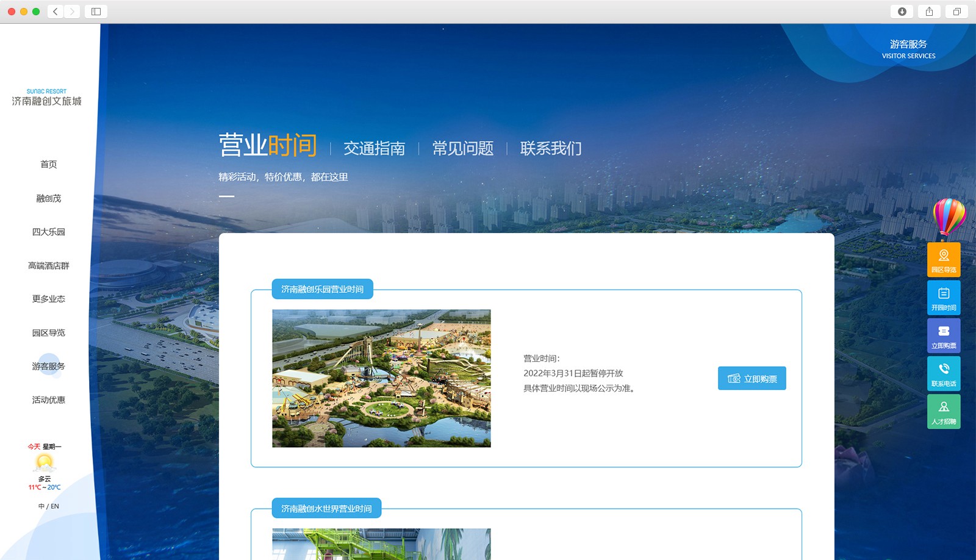This screenshot has height=560, width=976.
Task: Select 高端酒店群 in sidebar
Action: click(49, 265)
